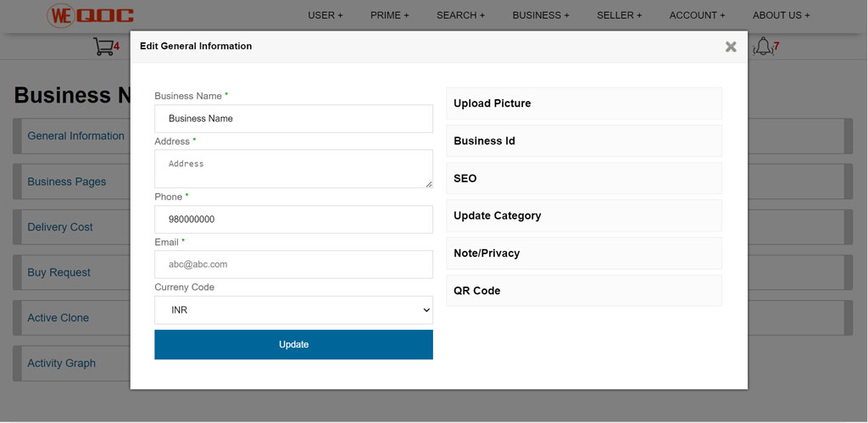The image size is (868, 423).
Task: Open the Curreny Code INR dropdown
Action: 293,310
